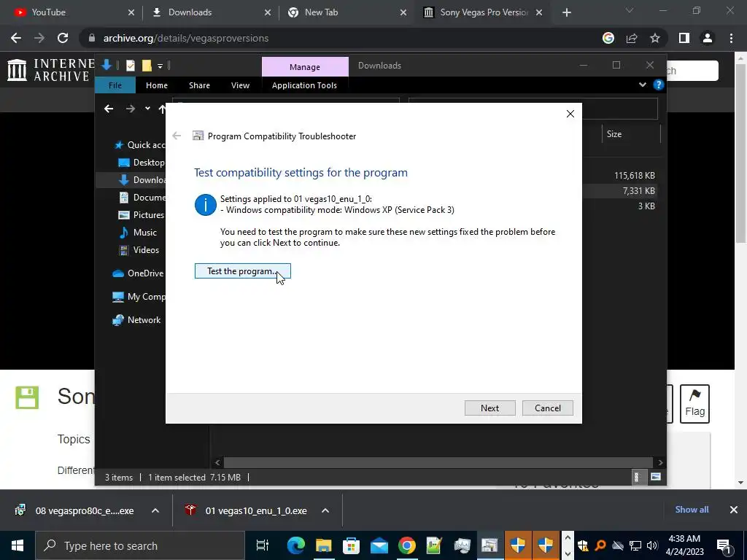Open Documents in navigation pane

tap(142, 197)
